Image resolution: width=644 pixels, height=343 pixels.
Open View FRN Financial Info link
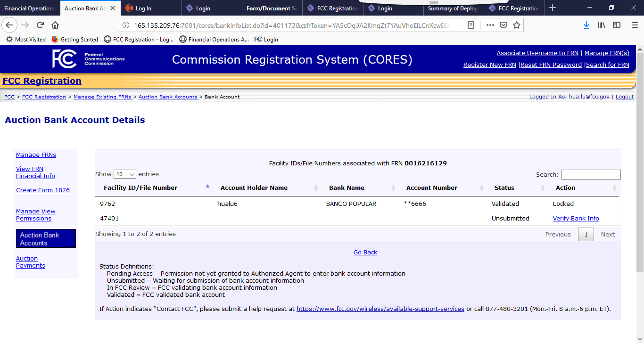pos(35,172)
